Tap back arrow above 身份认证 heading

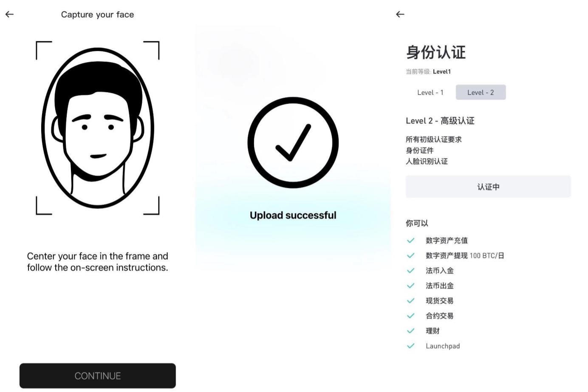(400, 14)
